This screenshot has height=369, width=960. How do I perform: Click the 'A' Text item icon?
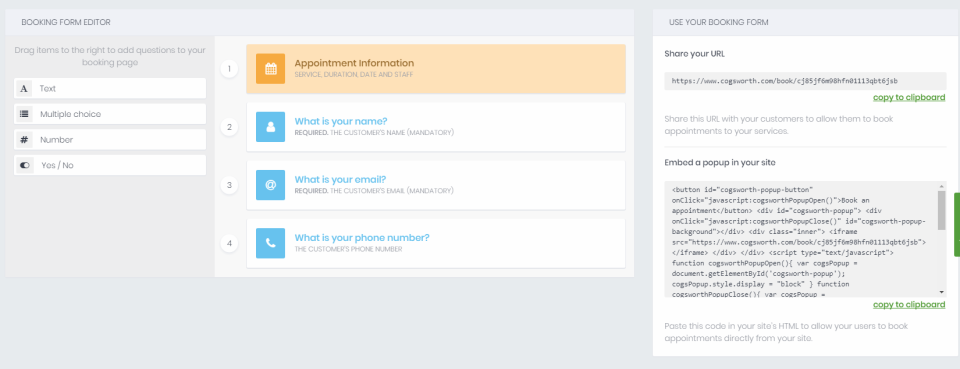tap(24, 89)
